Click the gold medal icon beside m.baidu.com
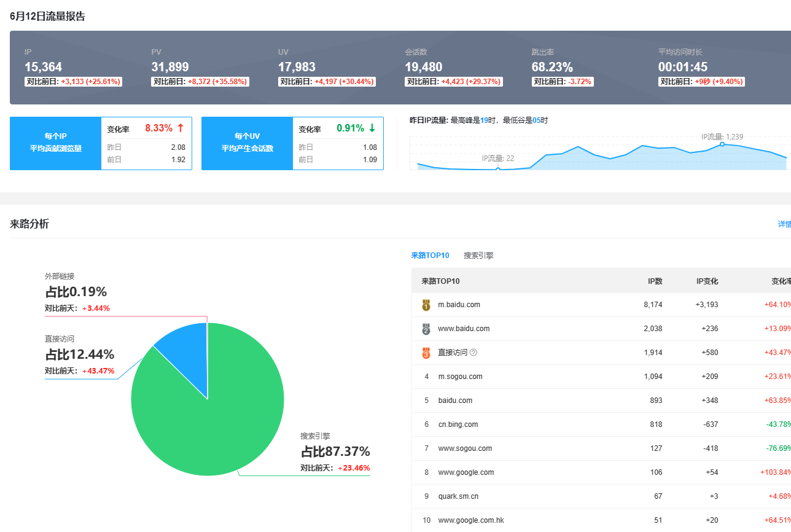791x532 pixels. (x=426, y=305)
